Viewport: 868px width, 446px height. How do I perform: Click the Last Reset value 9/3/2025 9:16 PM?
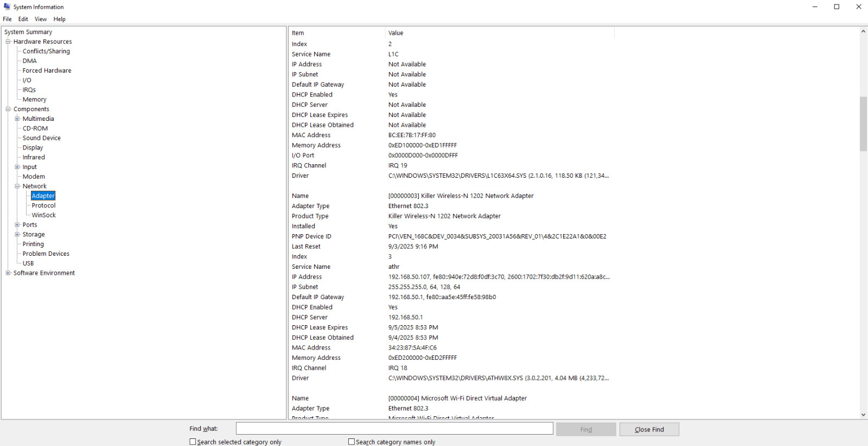(x=413, y=247)
